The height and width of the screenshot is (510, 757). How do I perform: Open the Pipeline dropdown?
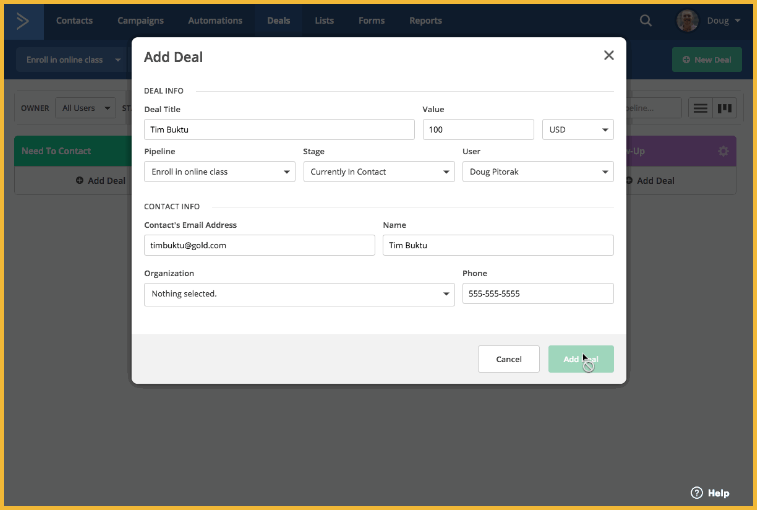(x=219, y=172)
